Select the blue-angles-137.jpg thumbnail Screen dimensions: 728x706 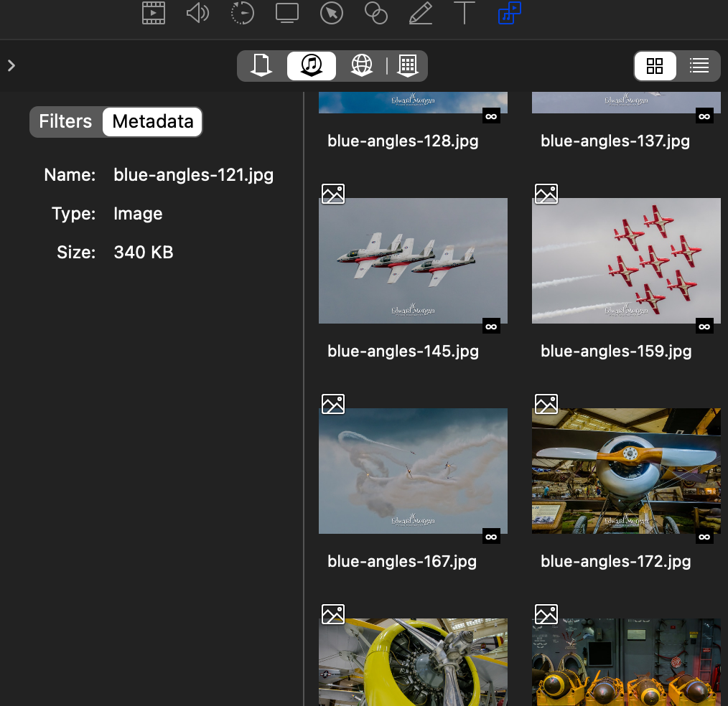coord(626,103)
